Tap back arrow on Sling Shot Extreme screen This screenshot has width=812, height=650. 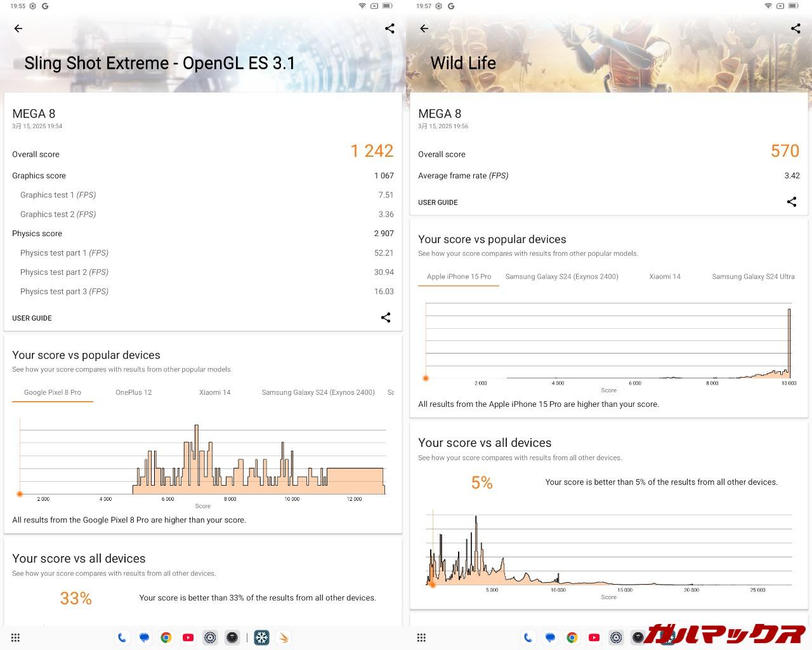(18, 29)
